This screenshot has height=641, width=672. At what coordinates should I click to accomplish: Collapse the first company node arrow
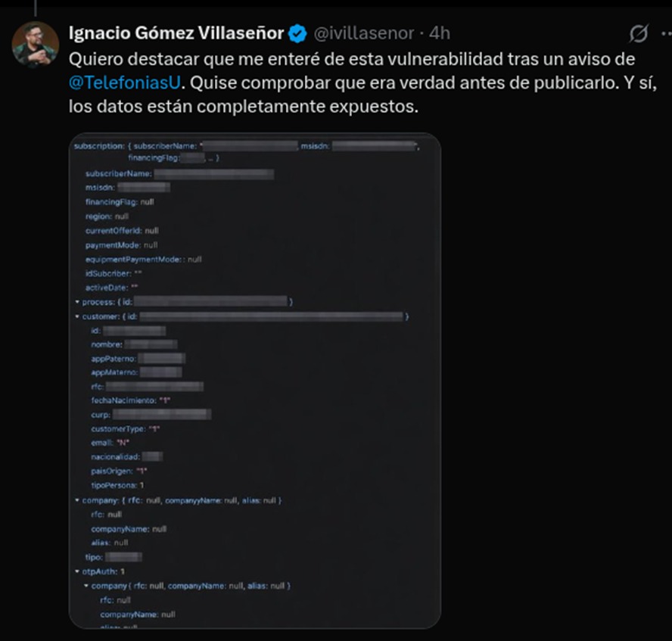coord(77,500)
